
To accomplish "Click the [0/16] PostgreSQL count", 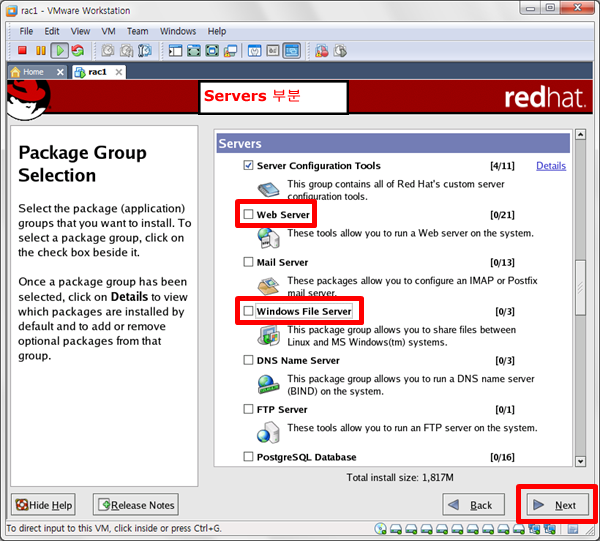I will 502,457.
